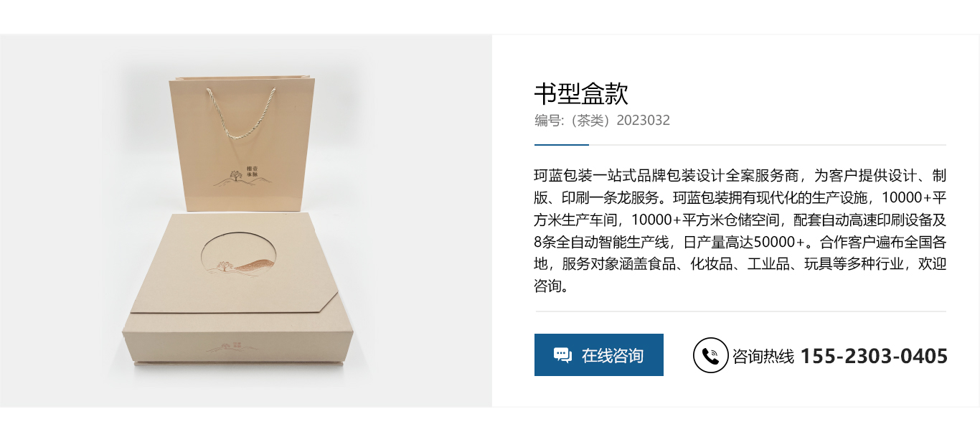Click the 咨询热线 label text
Viewport: 980px width, 427px height.
(763, 356)
